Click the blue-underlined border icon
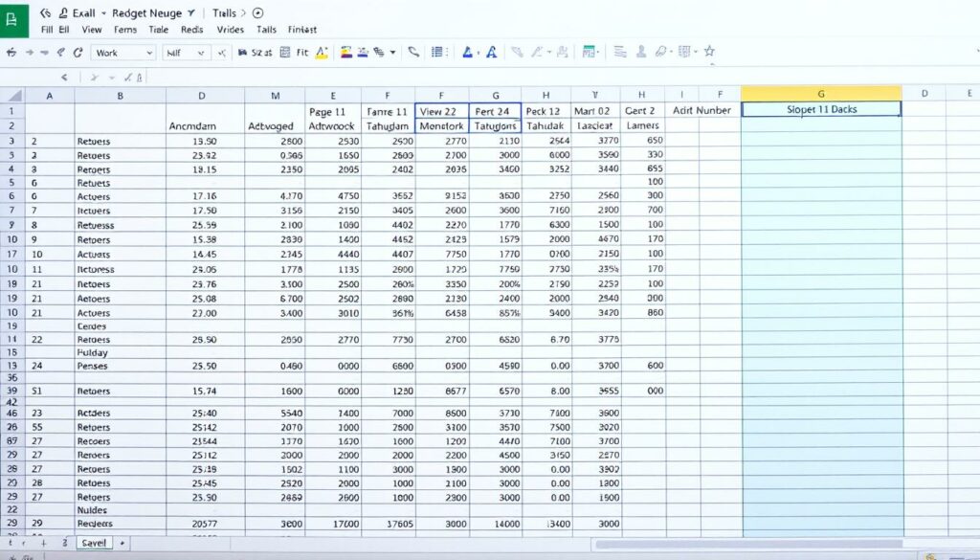 tap(363, 53)
